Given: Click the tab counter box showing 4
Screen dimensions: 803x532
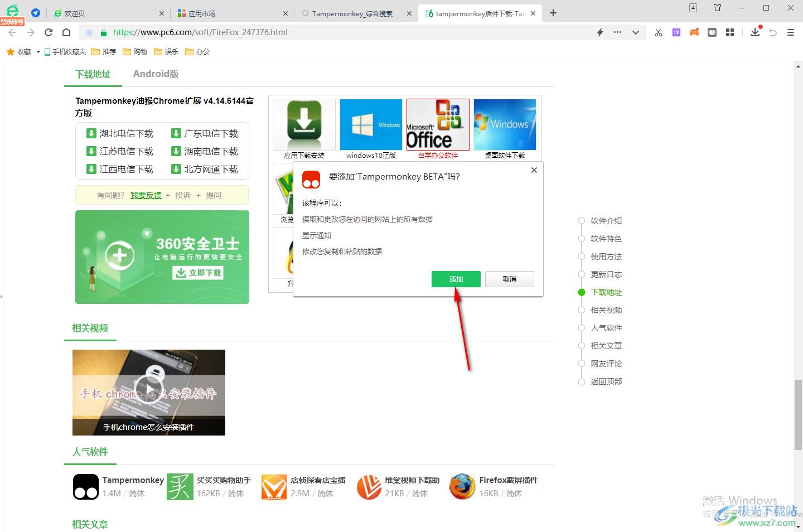Looking at the screenshot, I should point(693,8).
